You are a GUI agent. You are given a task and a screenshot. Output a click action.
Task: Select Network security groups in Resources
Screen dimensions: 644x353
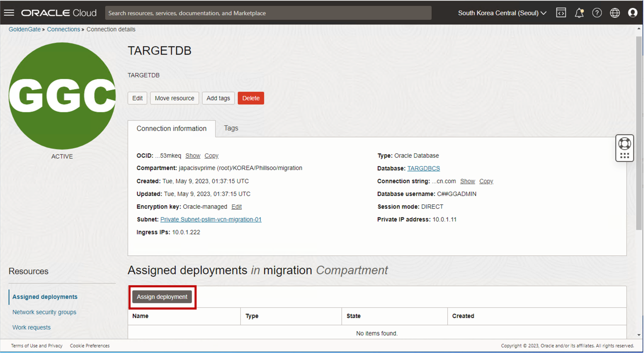44,312
